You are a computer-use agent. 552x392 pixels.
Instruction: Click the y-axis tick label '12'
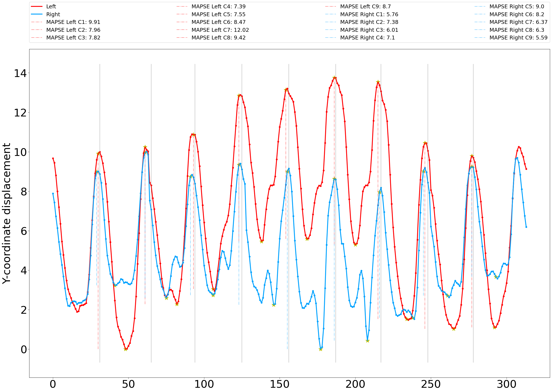tap(20, 113)
